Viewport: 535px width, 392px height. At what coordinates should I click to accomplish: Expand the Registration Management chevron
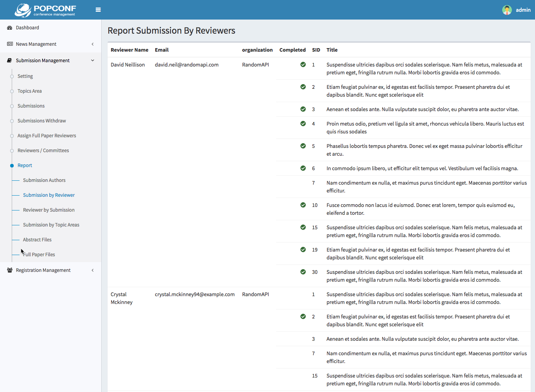pyautogui.click(x=93, y=270)
